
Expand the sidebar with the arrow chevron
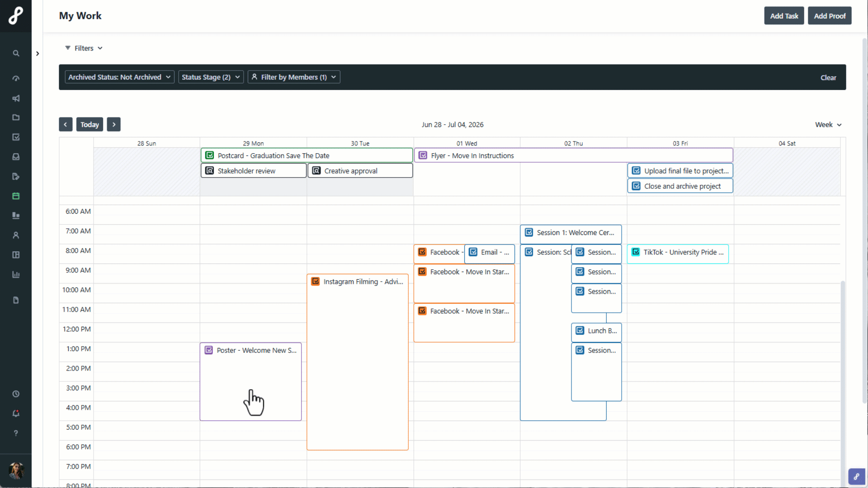[38, 53]
